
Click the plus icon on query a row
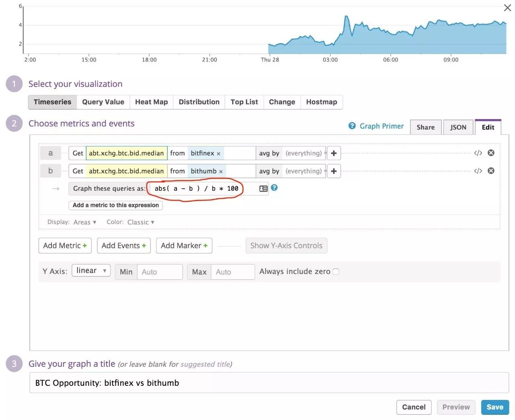coord(334,153)
